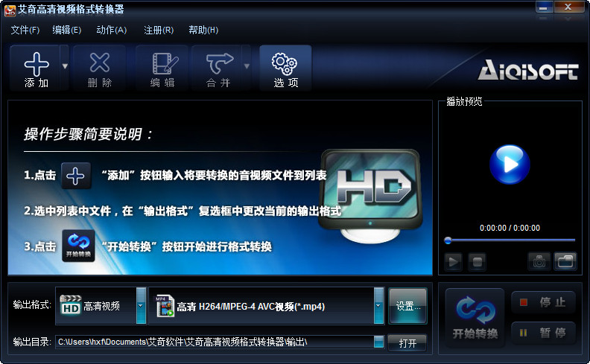Click the 合并 (Merge) toolbar icon
Viewport: 590px width, 364px height.
217,68
